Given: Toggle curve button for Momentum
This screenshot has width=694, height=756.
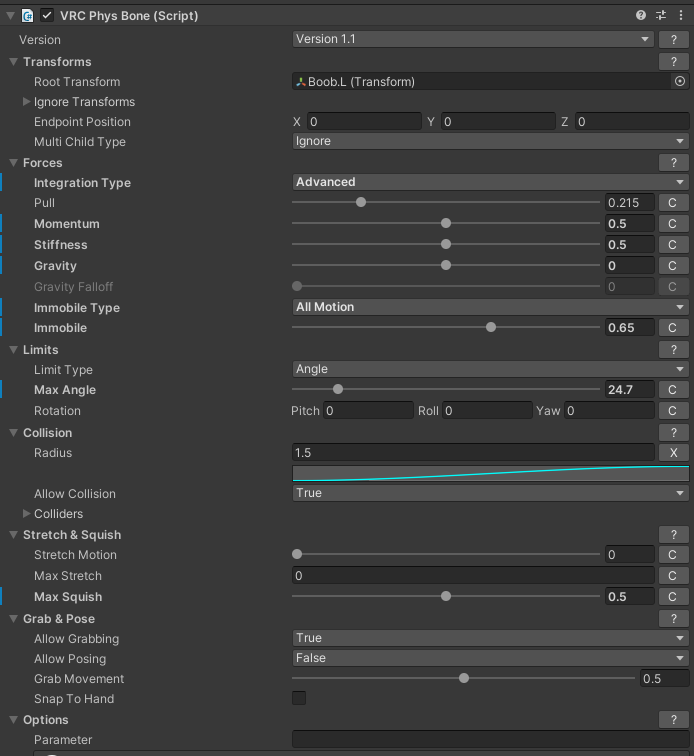Looking at the screenshot, I should point(673,224).
